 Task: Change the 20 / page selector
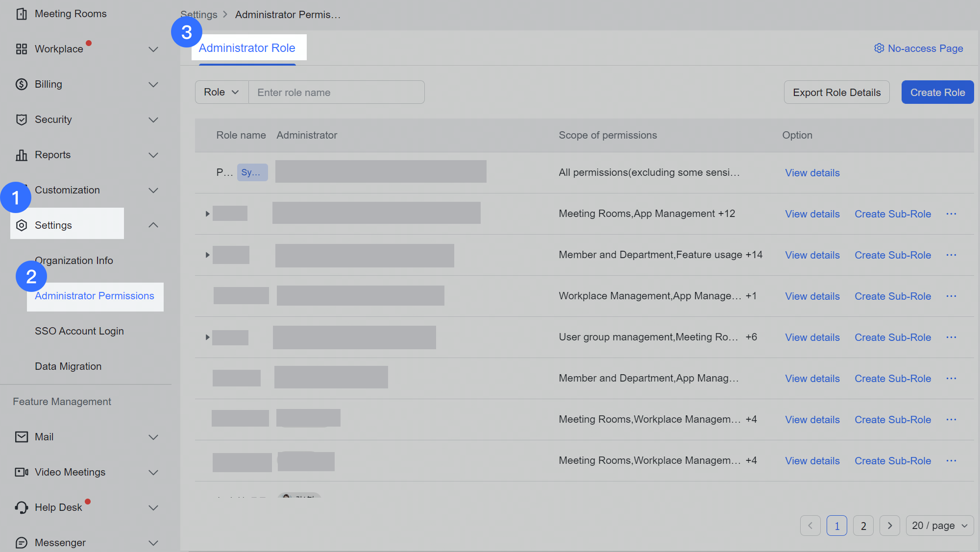click(x=939, y=525)
